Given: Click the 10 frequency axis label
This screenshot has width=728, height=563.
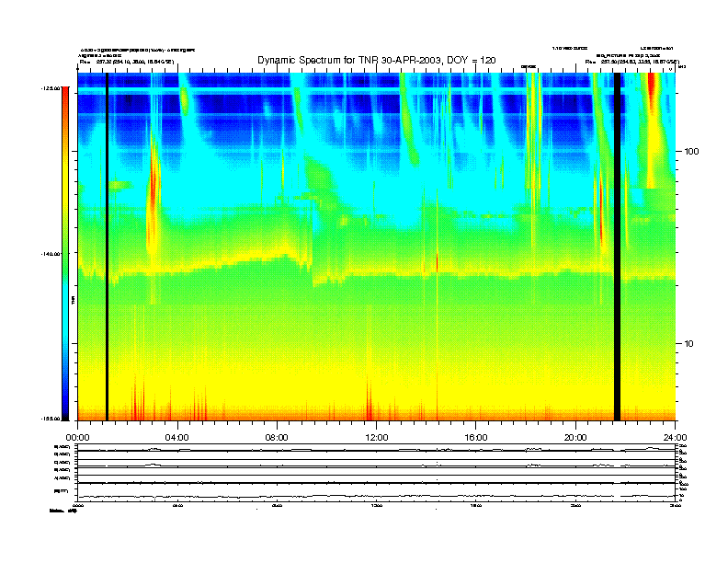Looking at the screenshot, I should pyautogui.click(x=689, y=344).
